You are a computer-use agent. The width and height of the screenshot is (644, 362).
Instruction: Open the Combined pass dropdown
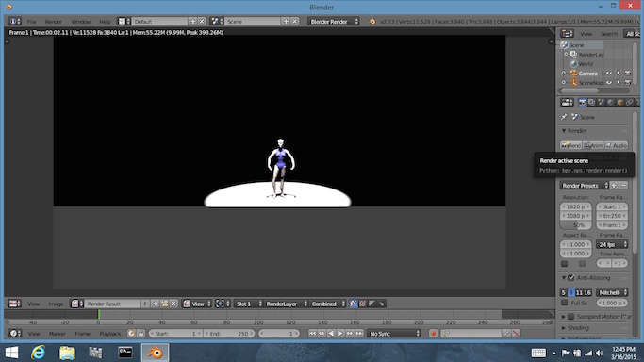coord(327,304)
